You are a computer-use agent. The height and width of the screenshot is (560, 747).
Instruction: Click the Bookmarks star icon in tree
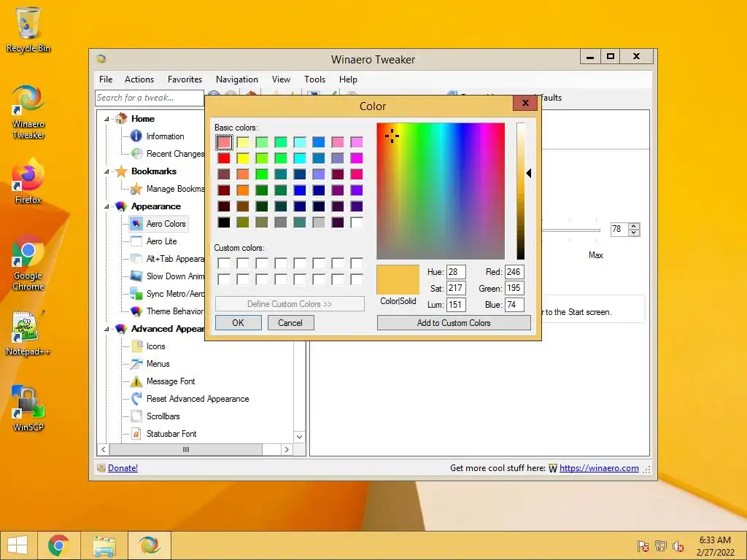point(121,171)
